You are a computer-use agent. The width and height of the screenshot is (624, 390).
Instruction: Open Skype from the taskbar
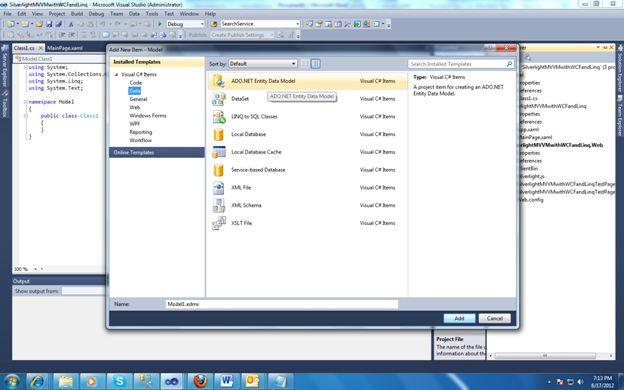pyautogui.click(x=119, y=381)
